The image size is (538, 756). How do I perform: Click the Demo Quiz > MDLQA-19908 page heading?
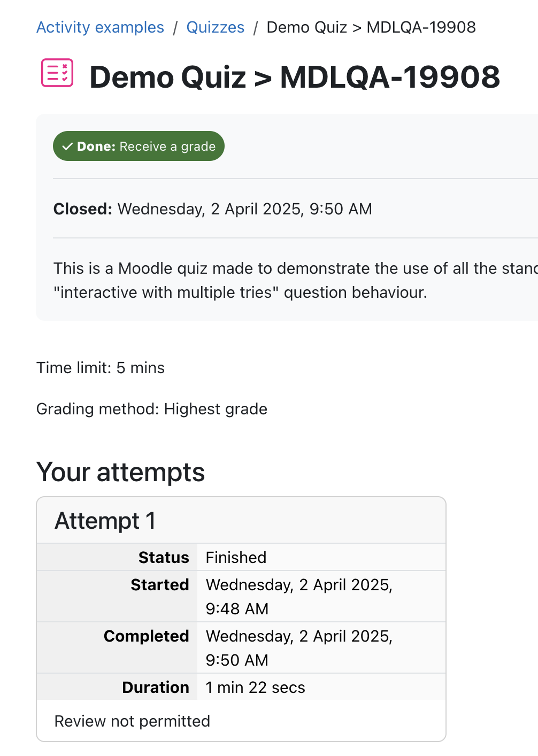coord(295,77)
